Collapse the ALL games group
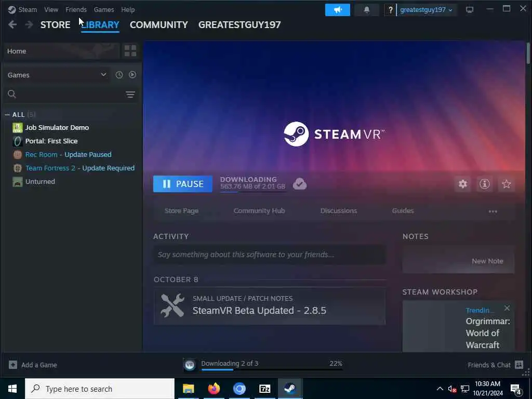 [7, 115]
